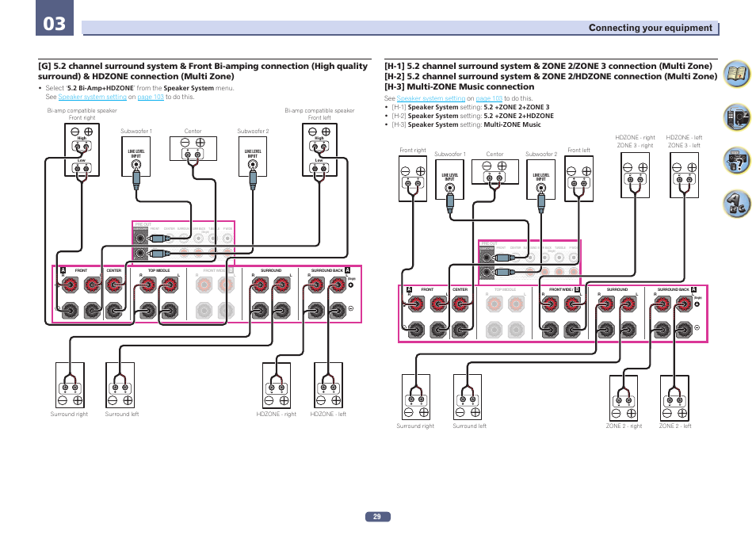
Task: Click the [H-3] Multi-ZONE Music connection heading
Action: tap(459, 87)
